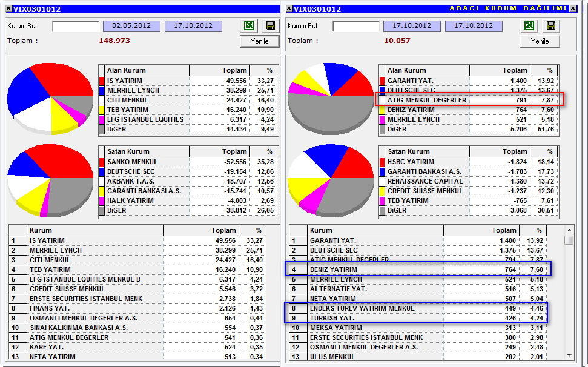
Task: Select SINAI KALKINMA BANKASI A.S. row
Action: [137, 328]
